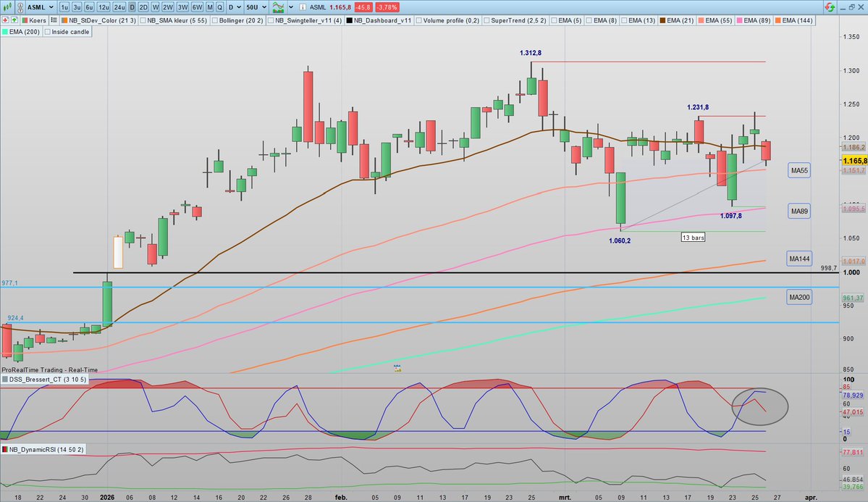
Task: Open NB_StDev_Color (21 3) indicator label
Action: [x=102, y=20]
